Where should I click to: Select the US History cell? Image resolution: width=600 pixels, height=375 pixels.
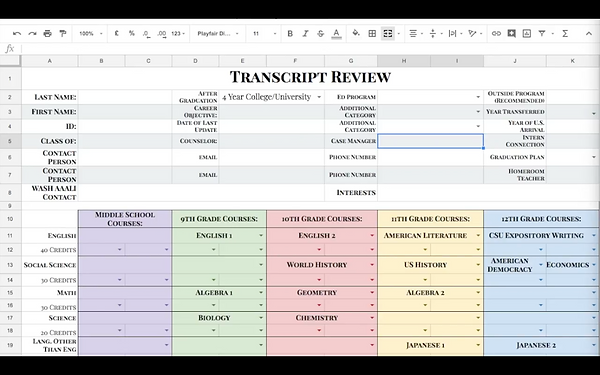430,265
